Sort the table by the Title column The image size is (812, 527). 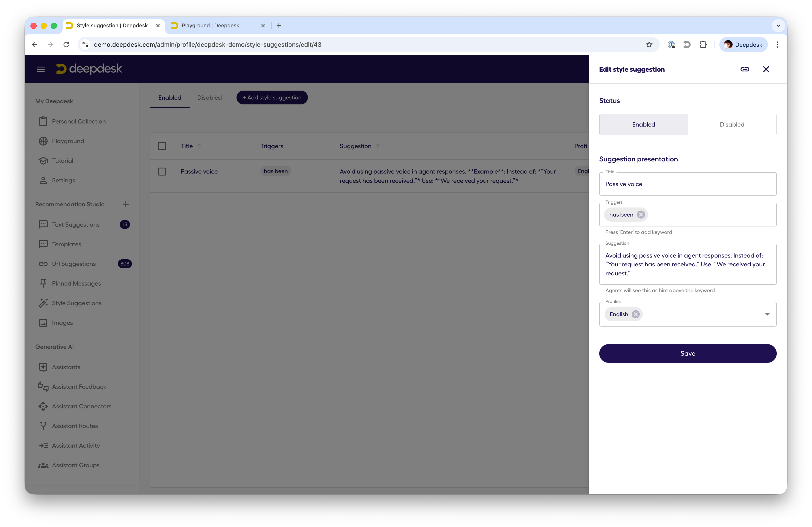point(187,146)
